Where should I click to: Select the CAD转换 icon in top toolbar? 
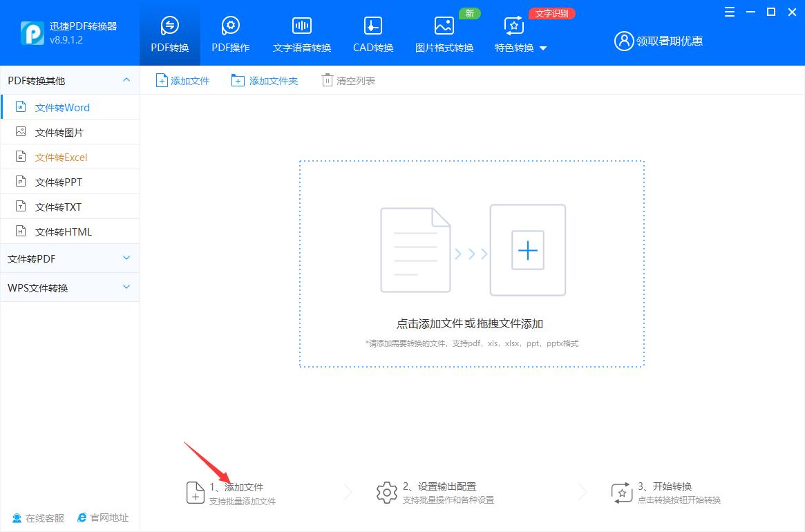point(372,32)
